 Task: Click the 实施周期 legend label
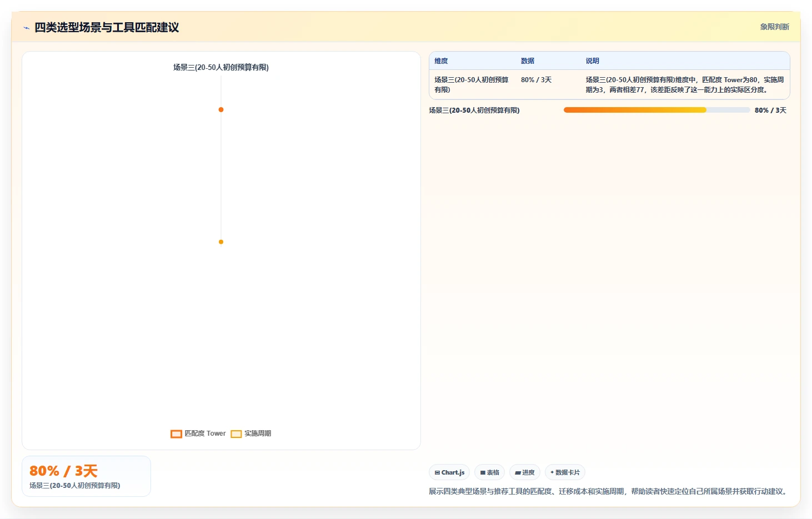coord(258,434)
